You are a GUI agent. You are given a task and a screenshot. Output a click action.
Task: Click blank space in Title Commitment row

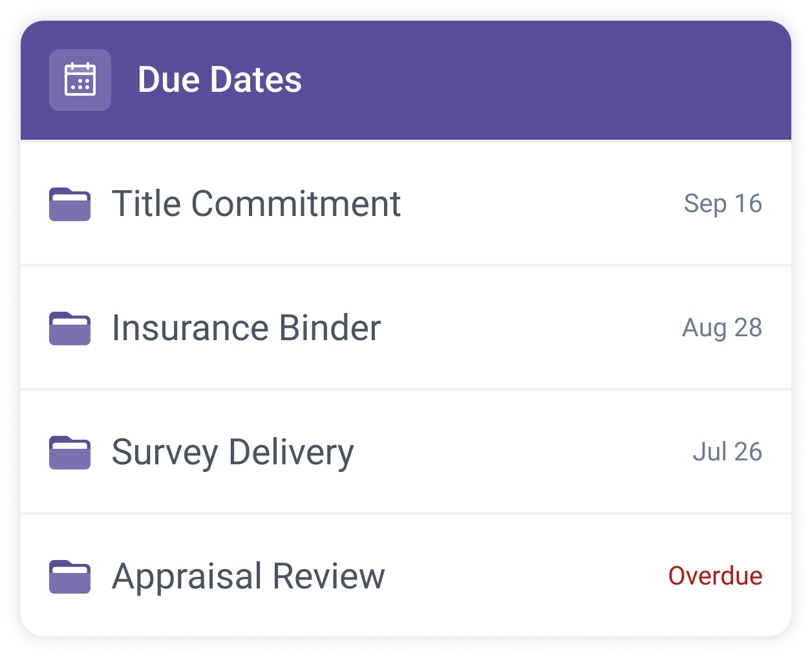tap(543, 204)
